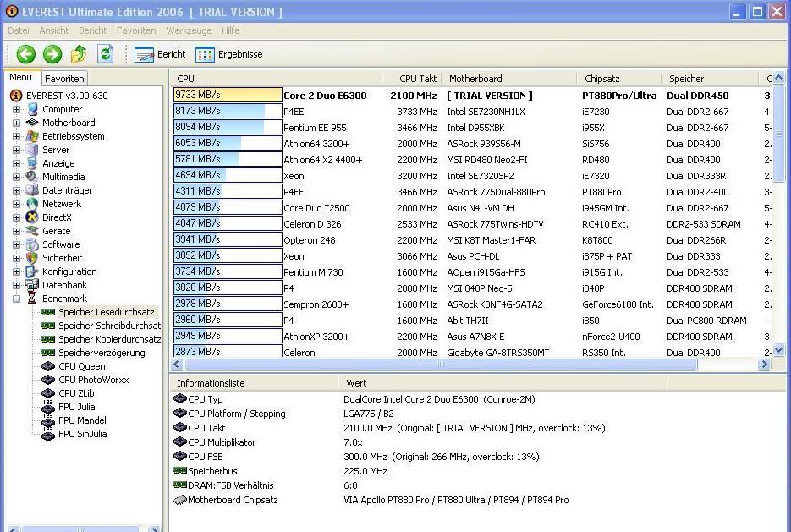This screenshot has width=791, height=532.
Task: Open the Datei menu
Action: [x=19, y=30]
